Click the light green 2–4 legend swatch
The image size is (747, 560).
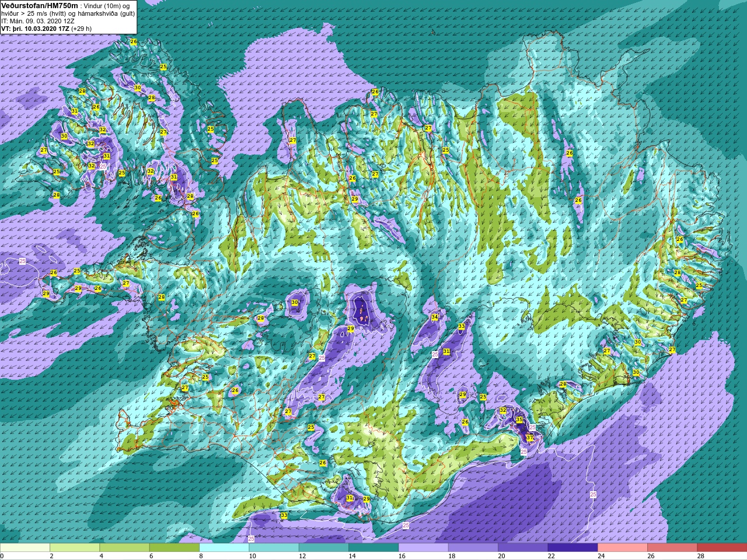[75, 548]
